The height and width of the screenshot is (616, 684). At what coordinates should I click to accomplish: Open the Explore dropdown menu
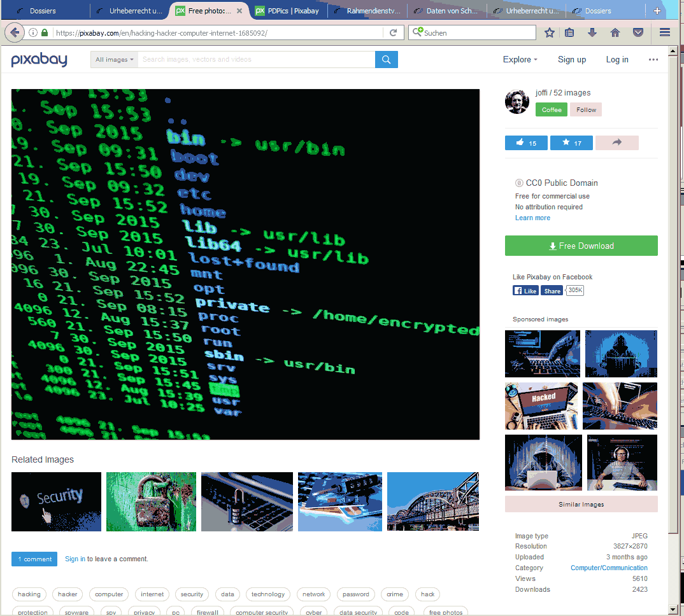point(520,60)
